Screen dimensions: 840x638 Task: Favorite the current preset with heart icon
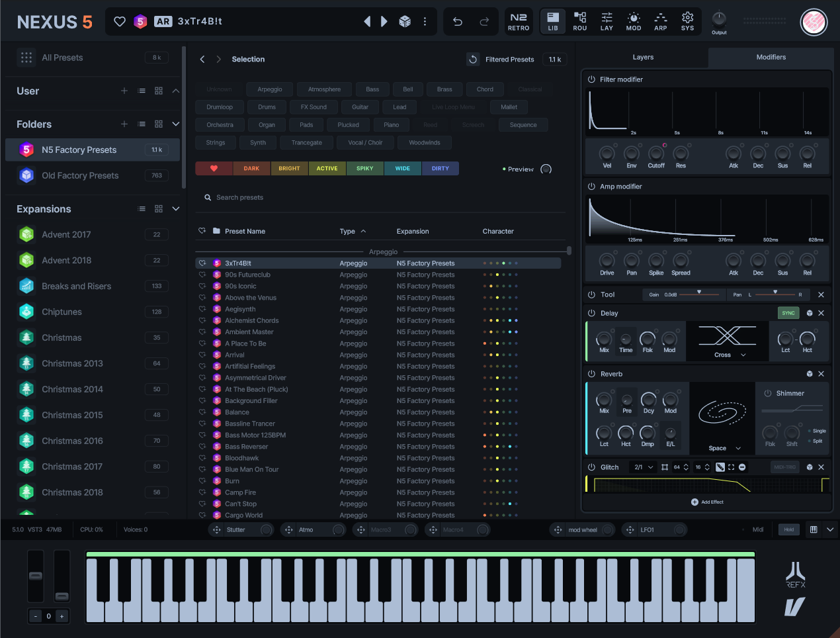(x=120, y=22)
